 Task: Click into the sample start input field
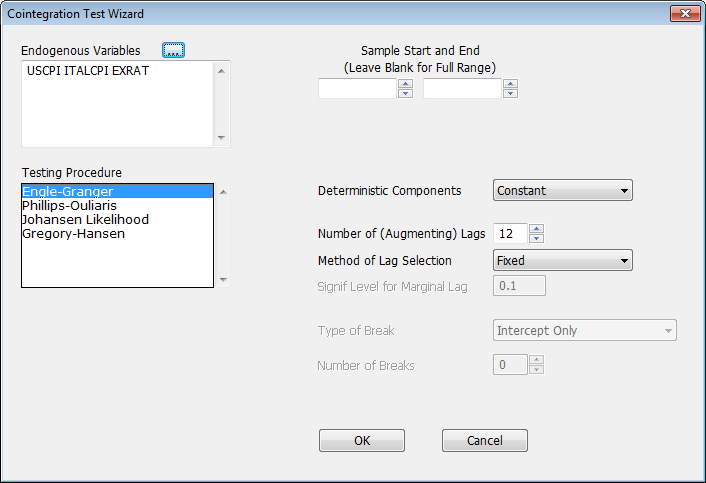(x=357, y=89)
